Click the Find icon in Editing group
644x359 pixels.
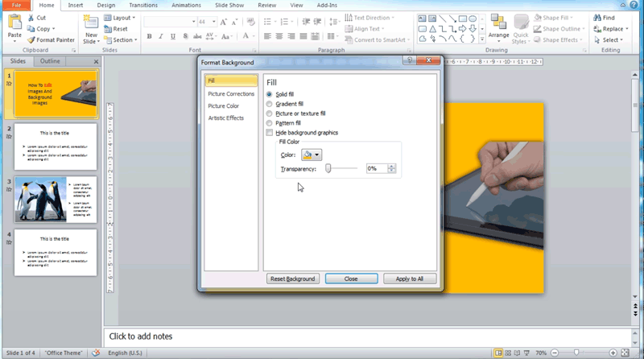point(602,18)
